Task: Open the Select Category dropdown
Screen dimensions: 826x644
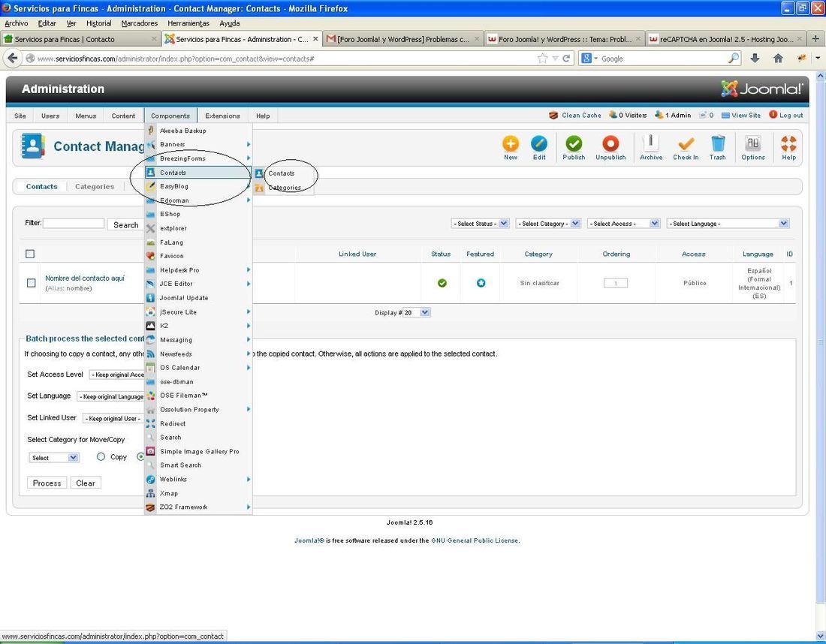Action: coord(548,223)
